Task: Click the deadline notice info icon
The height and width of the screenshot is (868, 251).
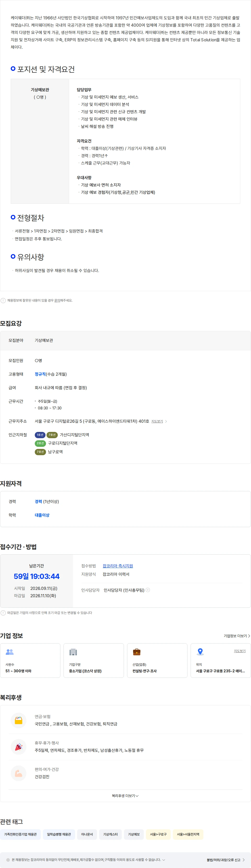Action: click(x=3, y=613)
